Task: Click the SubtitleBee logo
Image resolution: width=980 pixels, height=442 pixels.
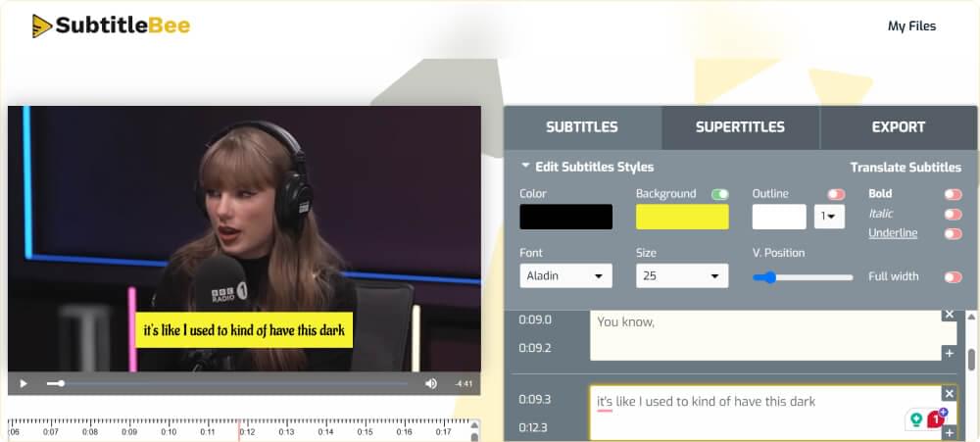Action: pos(110,26)
